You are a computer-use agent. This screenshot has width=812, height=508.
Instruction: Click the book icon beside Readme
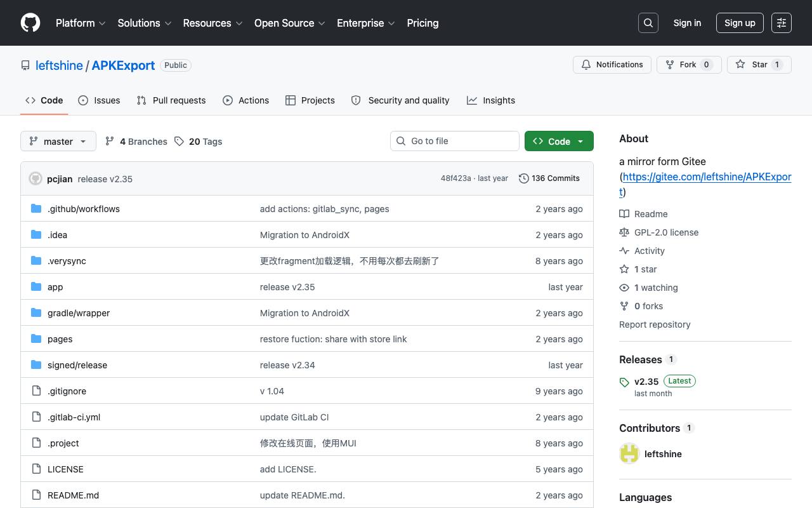coord(624,214)
